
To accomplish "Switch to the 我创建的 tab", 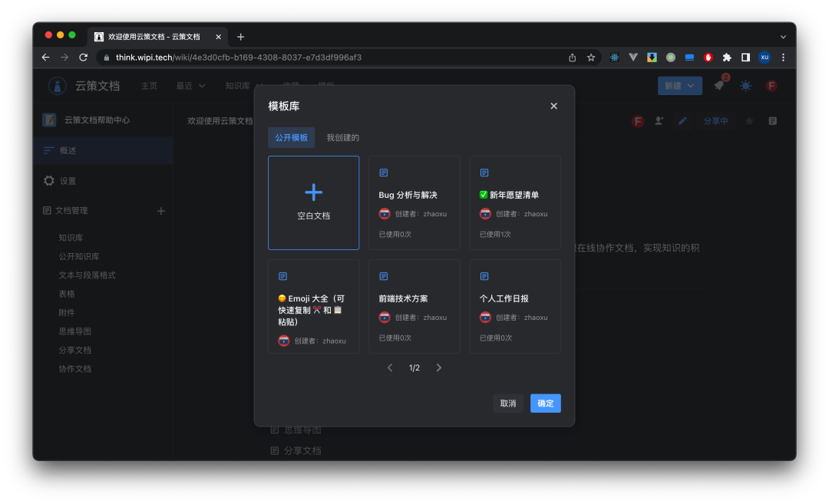I will [342, 137].
